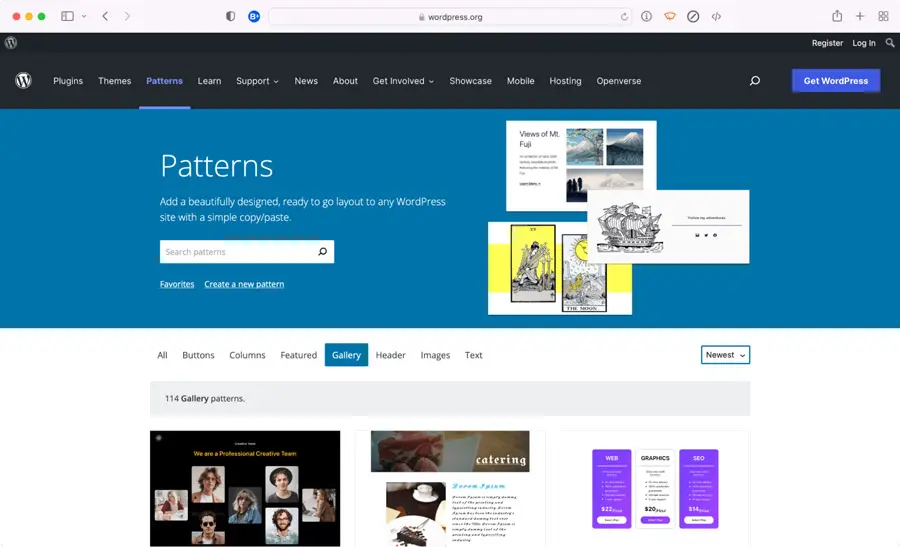Expand the Support menu dropdown
Viewport: 900px width, 547px height.
click(257, 81)
